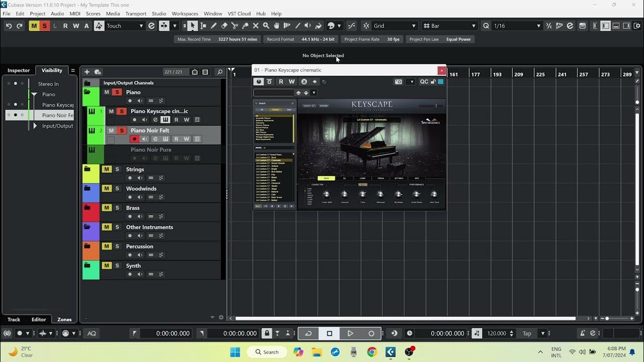Click the Undo arrow in the toolbar

[9, 26]
